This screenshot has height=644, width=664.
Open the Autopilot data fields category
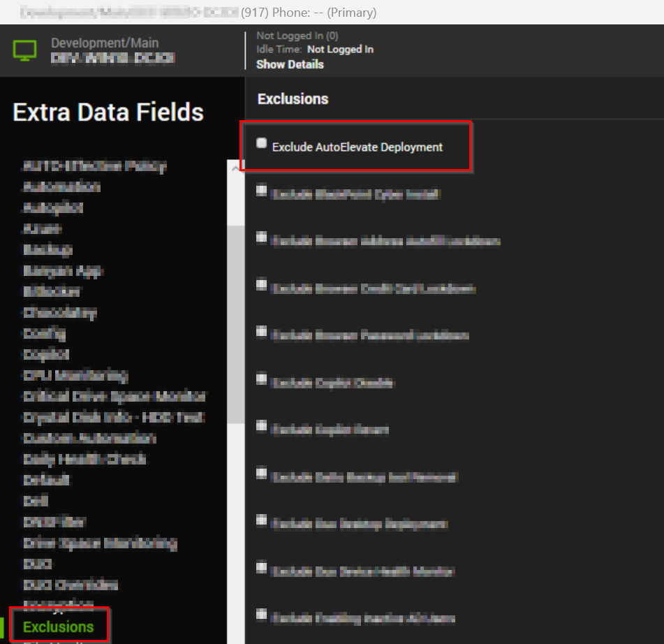(x=53, y=207)
